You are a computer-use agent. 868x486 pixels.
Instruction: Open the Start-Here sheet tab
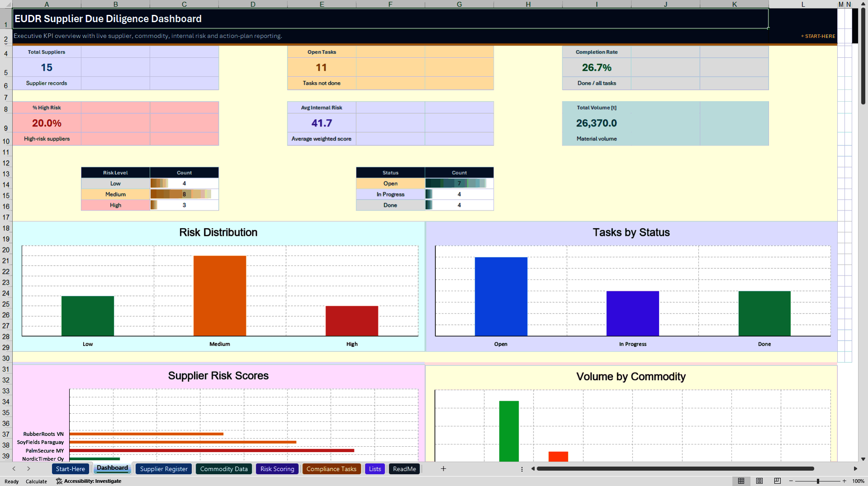71,469
